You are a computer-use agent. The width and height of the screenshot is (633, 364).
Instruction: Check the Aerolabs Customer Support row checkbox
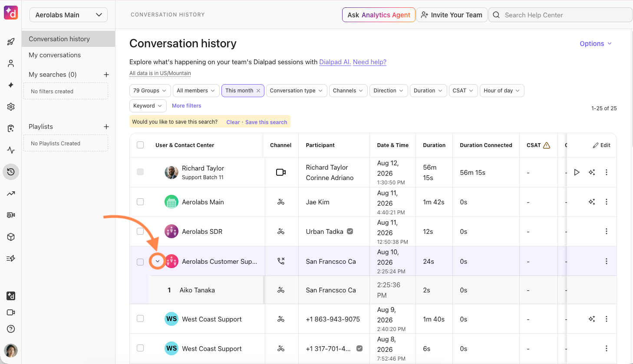tap(140, 262)
